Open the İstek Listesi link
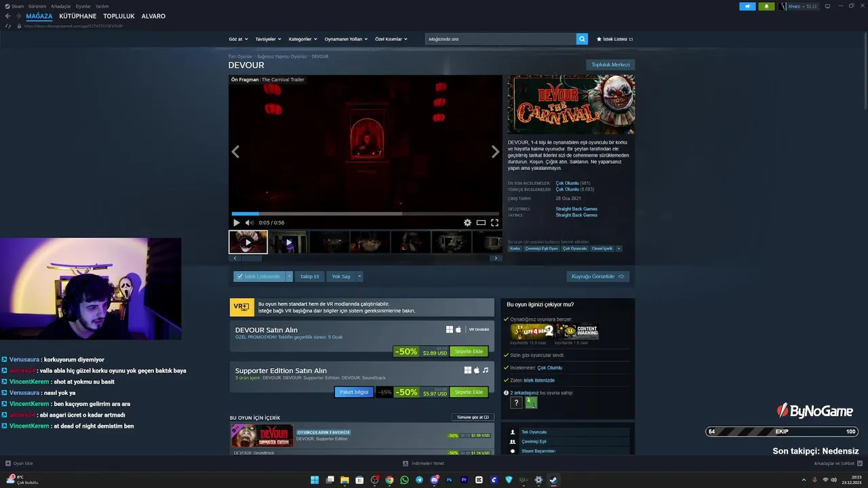Screen dimensions: 868x488 [x=614, y=39]
